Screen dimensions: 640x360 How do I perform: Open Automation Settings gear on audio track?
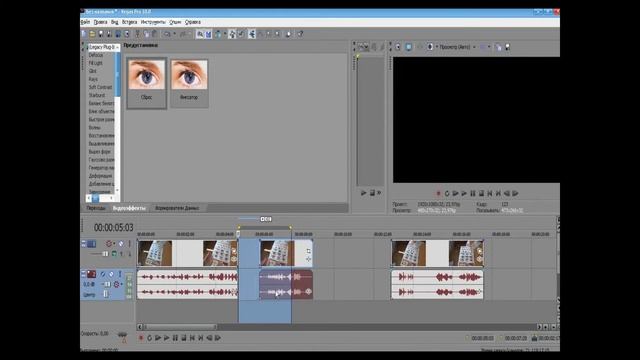(x=117, y=284)
